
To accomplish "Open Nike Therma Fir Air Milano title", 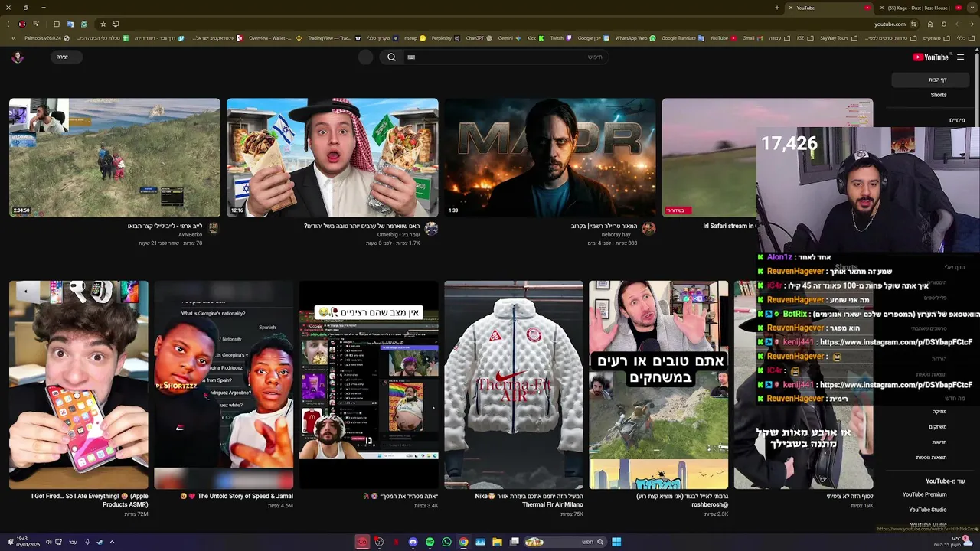I will 530,500.
